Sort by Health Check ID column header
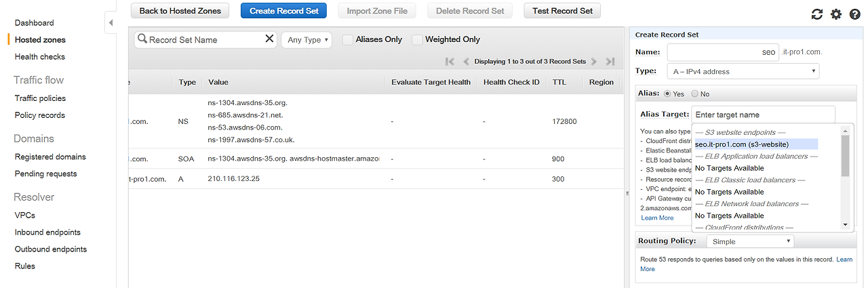 [511, 82]
